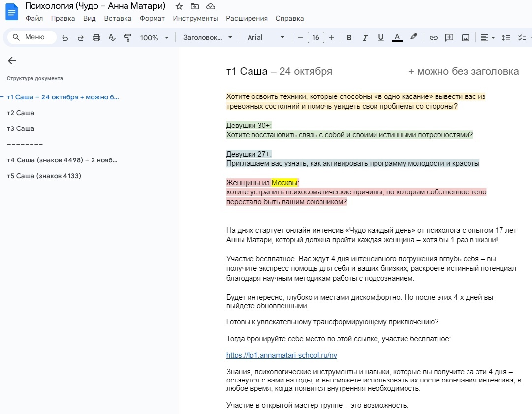
Task: Toggle Underline formatting
Action: [x=380, y=38]
